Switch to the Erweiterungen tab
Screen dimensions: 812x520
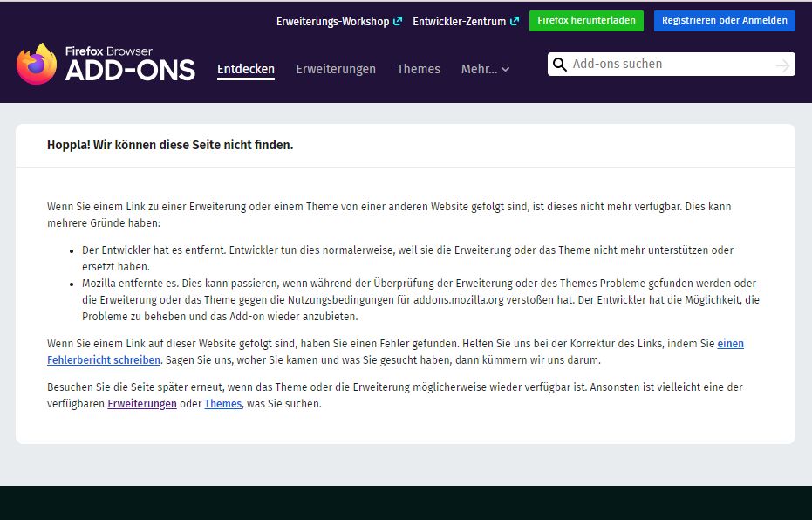[336, 70]
